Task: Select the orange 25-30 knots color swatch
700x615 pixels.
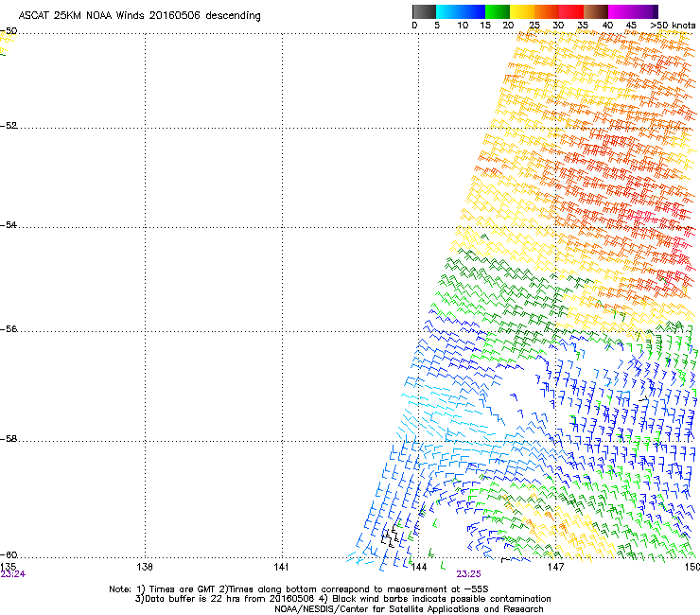Action: pyautogui.click(x=547, y=11)
